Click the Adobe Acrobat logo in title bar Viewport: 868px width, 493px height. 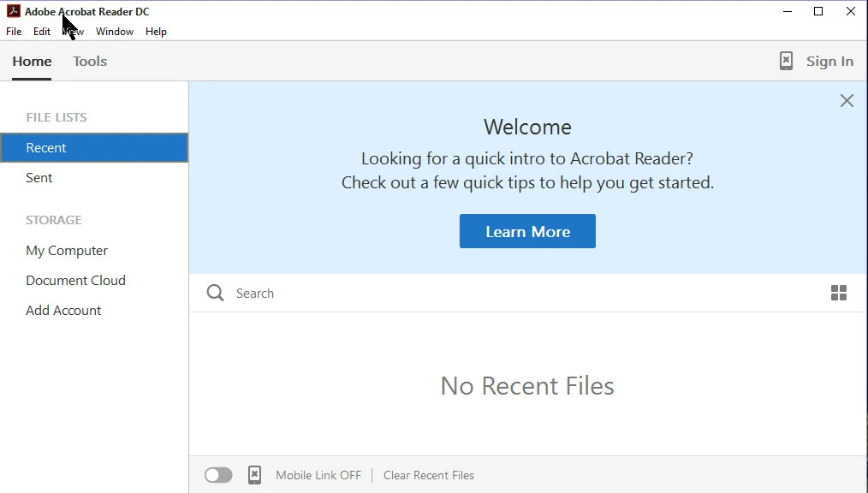(14, 11)
